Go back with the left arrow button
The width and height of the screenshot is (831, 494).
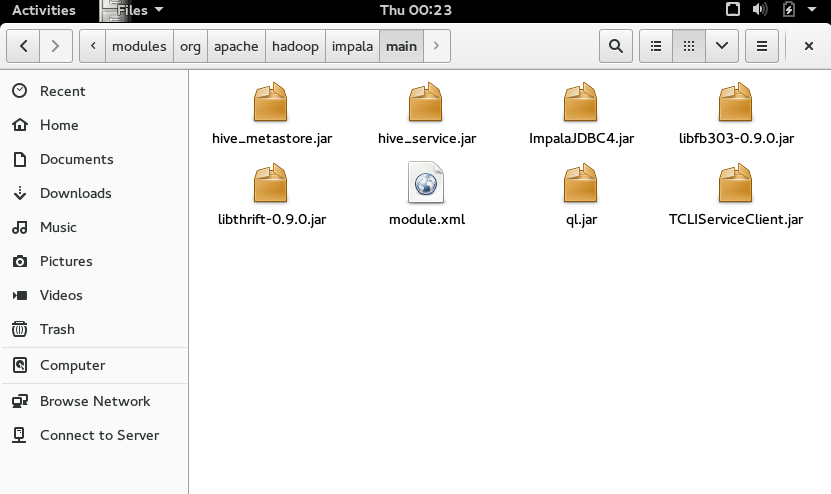(x=23, y=46)
